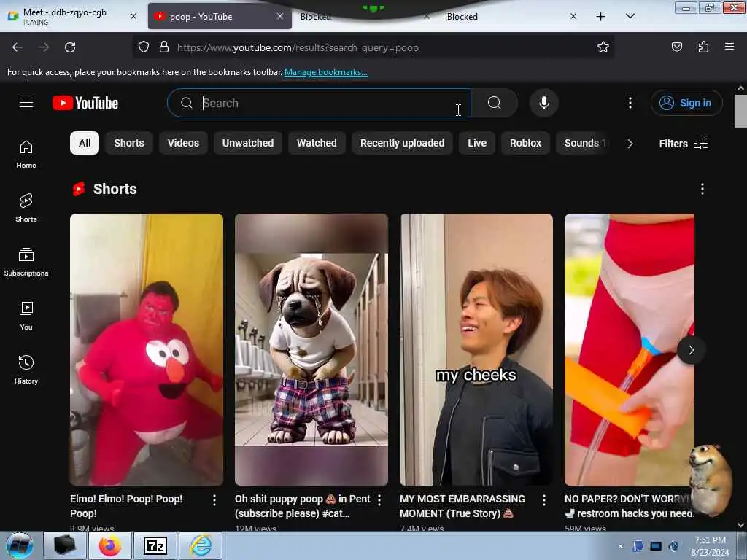
Task: Click the page vertical scrollbar thumb
Action: [x=740, y=111]
